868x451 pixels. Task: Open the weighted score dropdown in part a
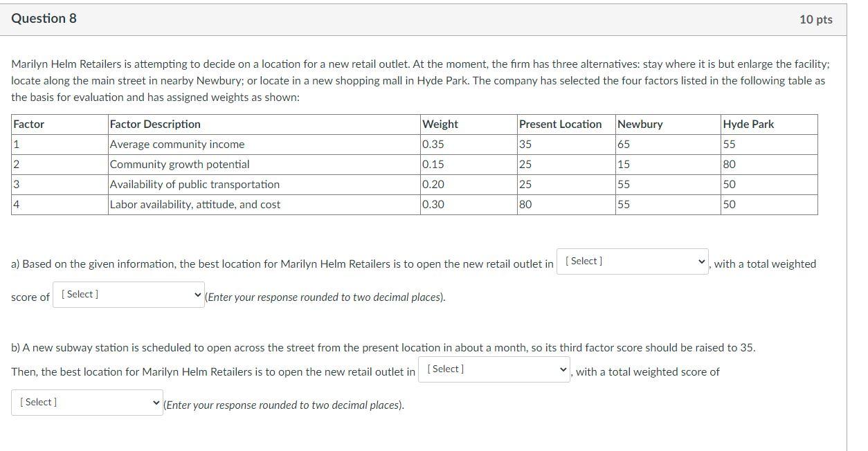point(128,293)
